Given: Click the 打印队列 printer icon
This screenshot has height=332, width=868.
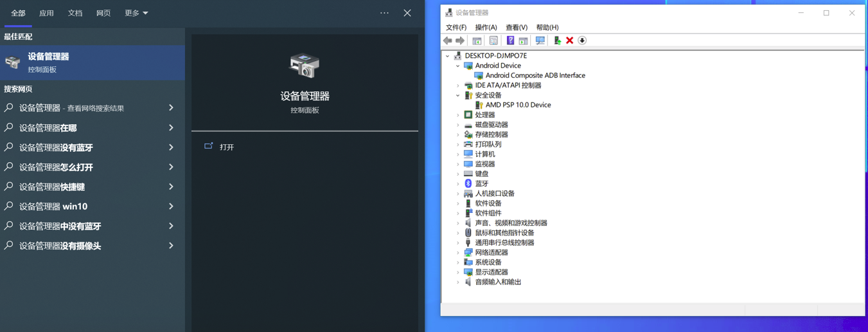Looking at the screenshot, I should (x=468, y=144).
